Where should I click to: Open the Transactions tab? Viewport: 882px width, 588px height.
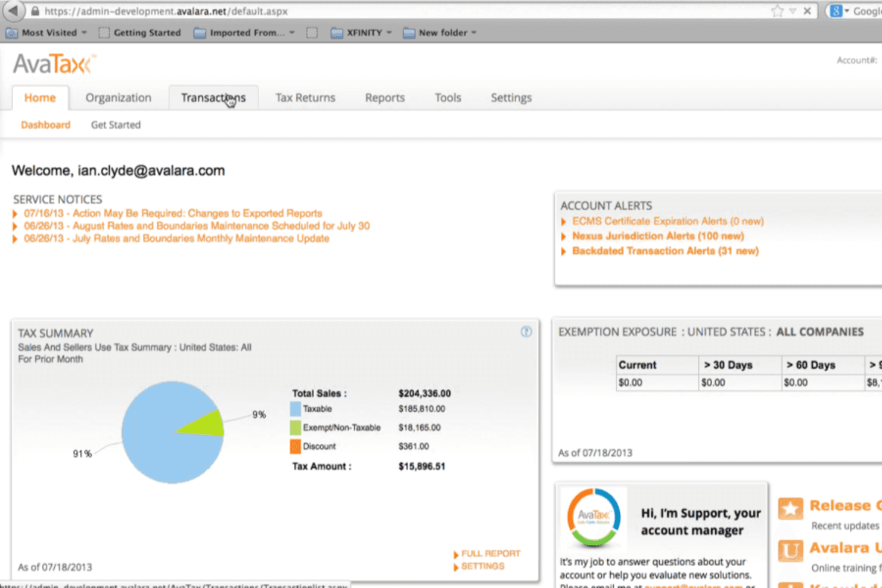(x=213, y=98)
